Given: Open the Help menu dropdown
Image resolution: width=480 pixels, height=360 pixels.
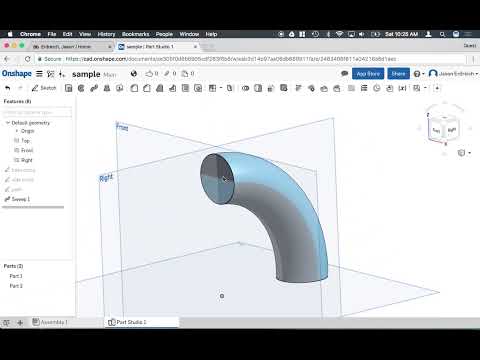Looking at the screenshot, I should click(x=419, y=74).
